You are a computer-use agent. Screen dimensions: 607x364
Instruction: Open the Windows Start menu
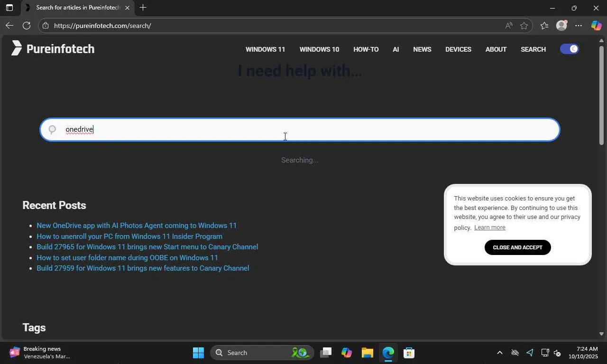(198, 353)
